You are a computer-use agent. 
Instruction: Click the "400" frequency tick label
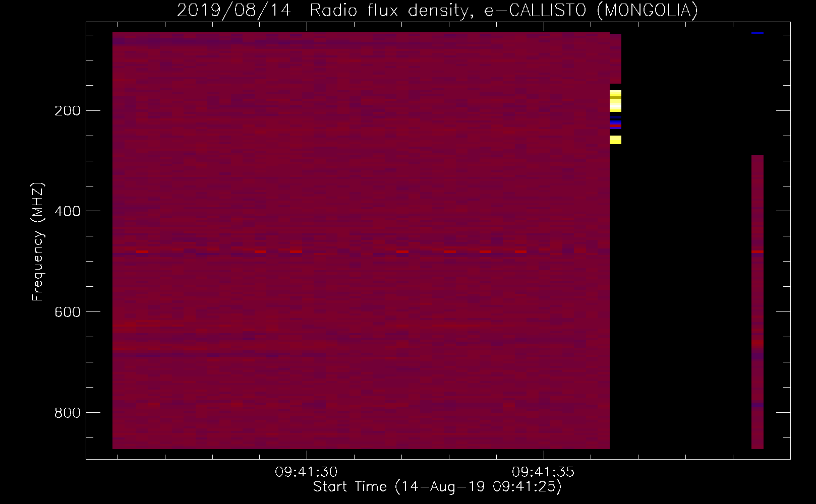click(68, 211)
